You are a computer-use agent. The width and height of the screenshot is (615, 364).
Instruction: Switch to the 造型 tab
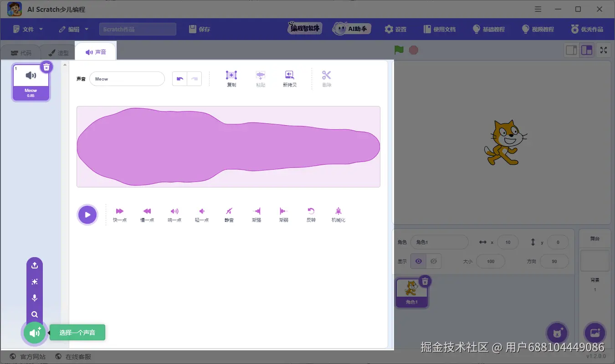(x=59, y=52)
